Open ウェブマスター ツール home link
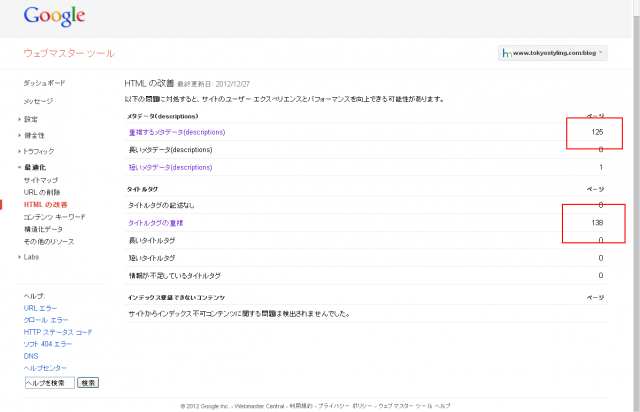 (x=69, y=53)
